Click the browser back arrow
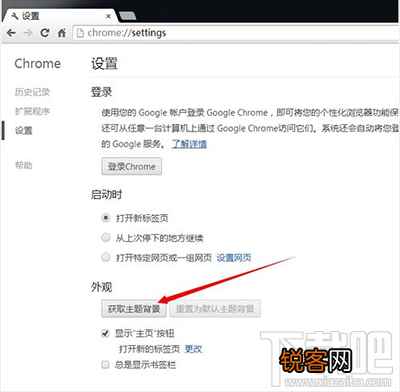The height and width of the screenshot is (392, 400). click(11, 33)
